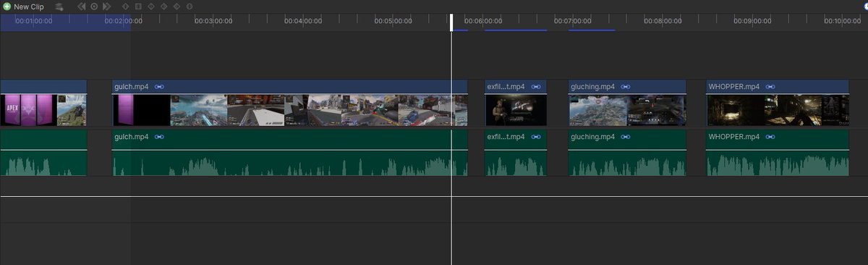Select the gluching.mp4 video clip title
Image resolution: width=868 pixels, height=265 pixels.
(x=592, y=87)
